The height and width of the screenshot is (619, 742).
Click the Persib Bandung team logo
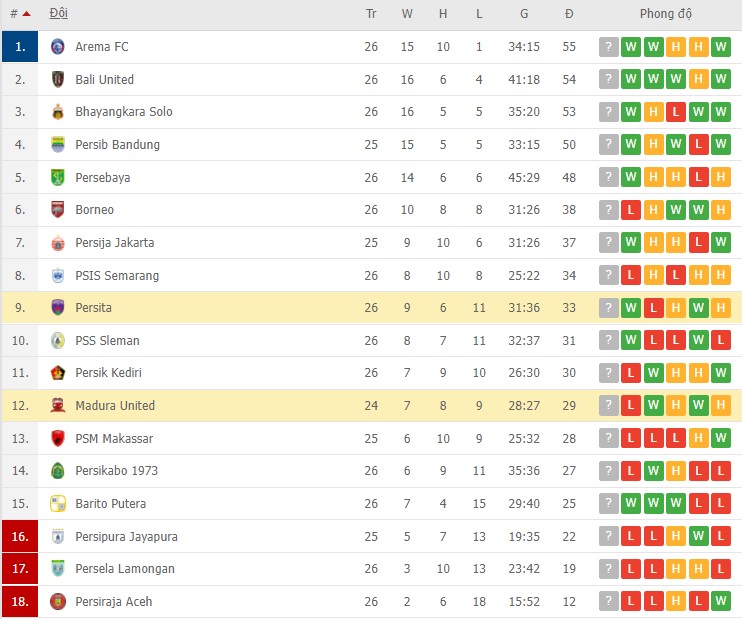click(x=57, y=145)
